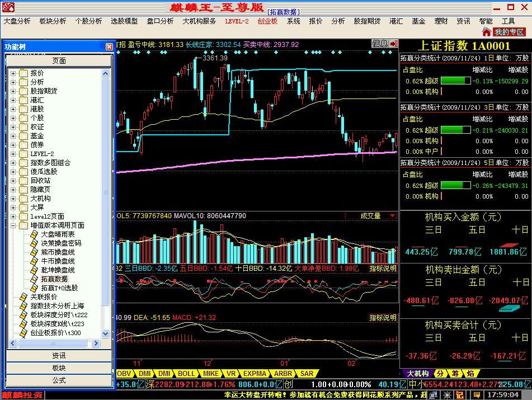Image resolution: width=532 pixels, height=400 pixels.
Task: Click the 443.25亿 three-day buy amount
Action: pos(421,252)
